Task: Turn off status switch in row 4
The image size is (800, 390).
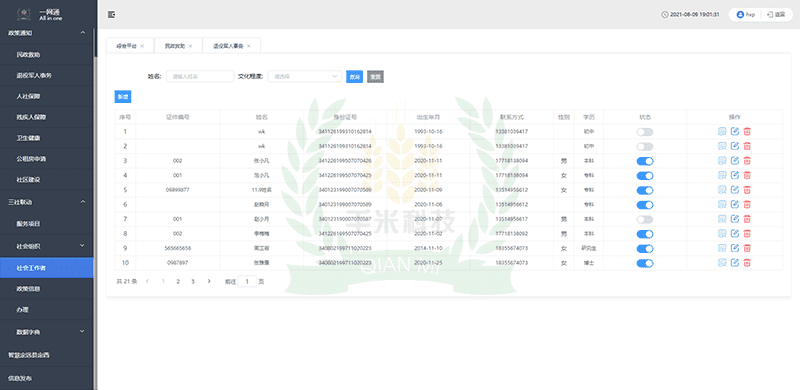Action: click(x=645, y=176)
